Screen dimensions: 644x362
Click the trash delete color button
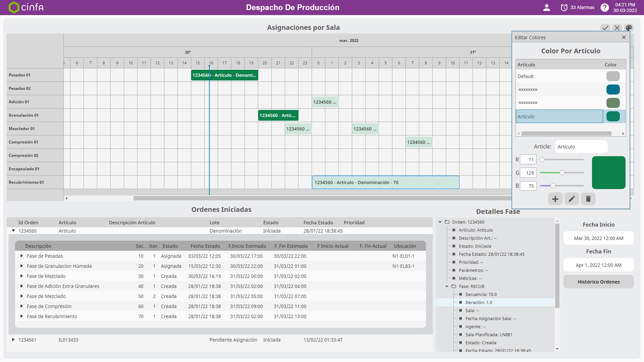[588, 199]
